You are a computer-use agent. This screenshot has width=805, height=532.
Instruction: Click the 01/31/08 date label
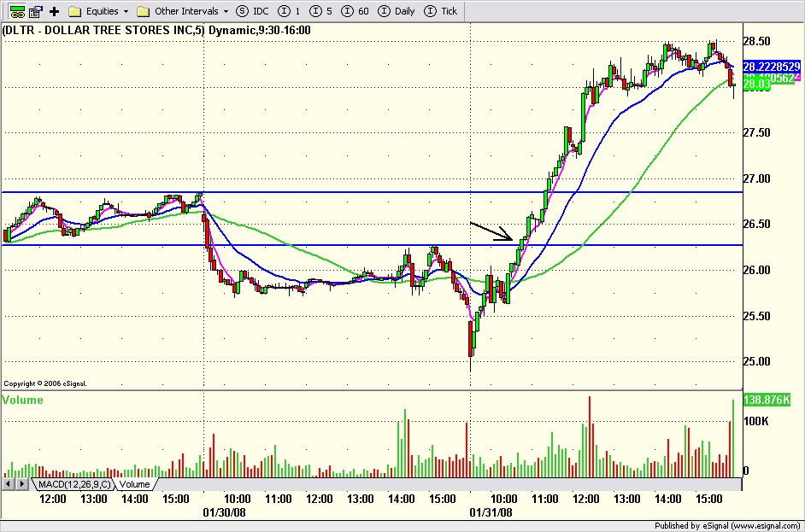coord(491,512)
